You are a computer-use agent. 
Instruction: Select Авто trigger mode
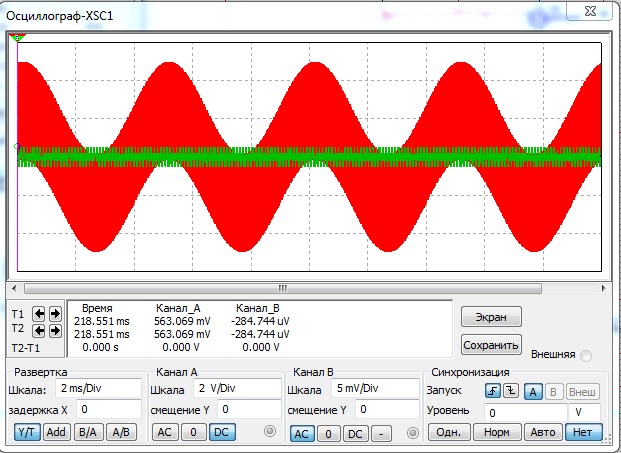[543, 432]
